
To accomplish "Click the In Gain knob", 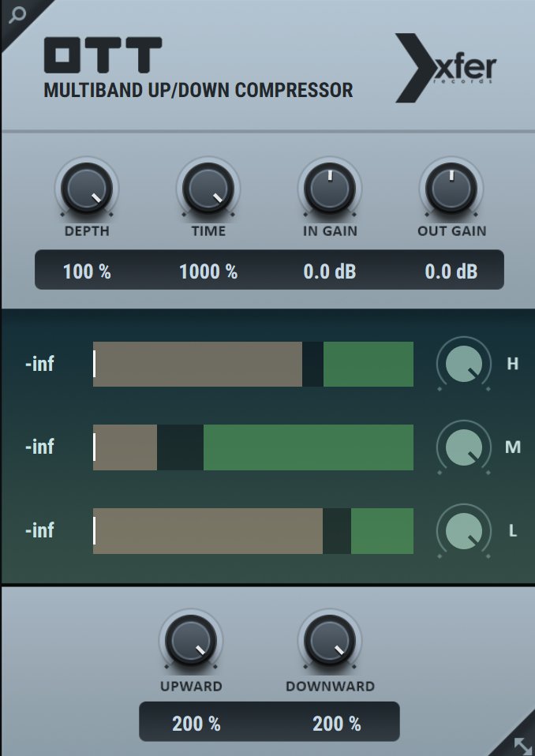I will point(330,188).
